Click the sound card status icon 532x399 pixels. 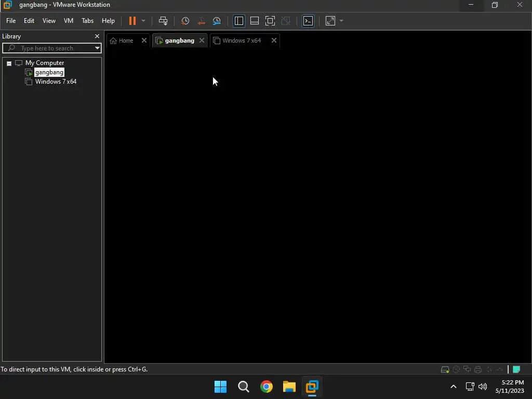coord(489,369)
